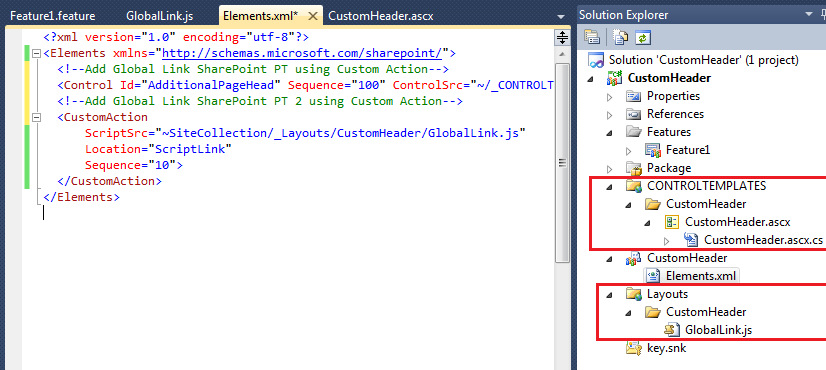Viewport: 826px width, 370px height.
Task: Collapse the Elements XML block outline
Action: (x=36, y=53)
